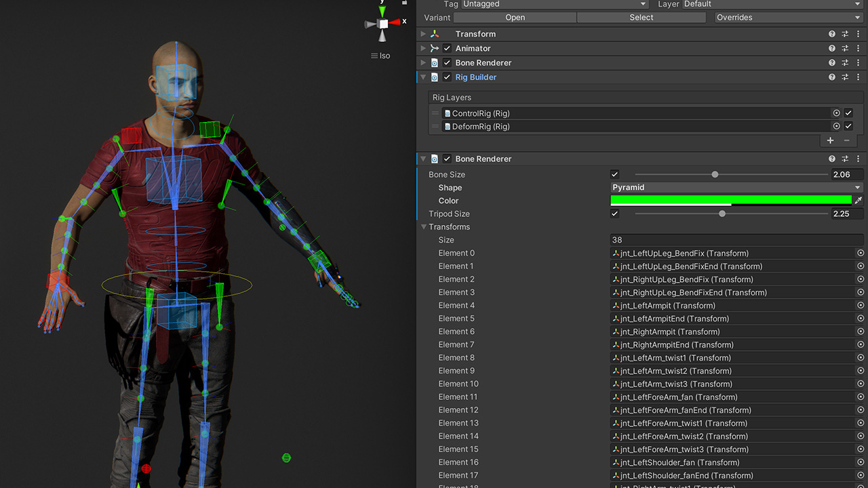The width and height of the screenshot is (868, 488).
Task: Open the Transform component's more options menu
Action: coord(858,34)
